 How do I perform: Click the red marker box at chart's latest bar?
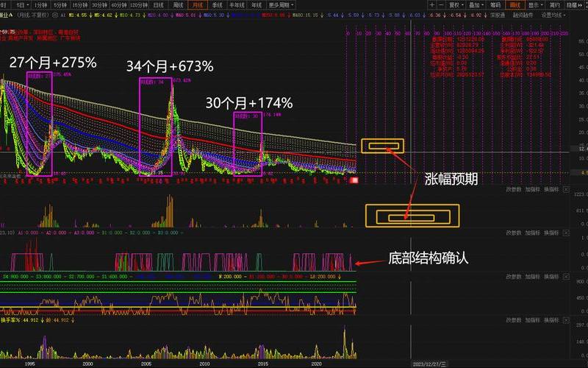point(354,180)
